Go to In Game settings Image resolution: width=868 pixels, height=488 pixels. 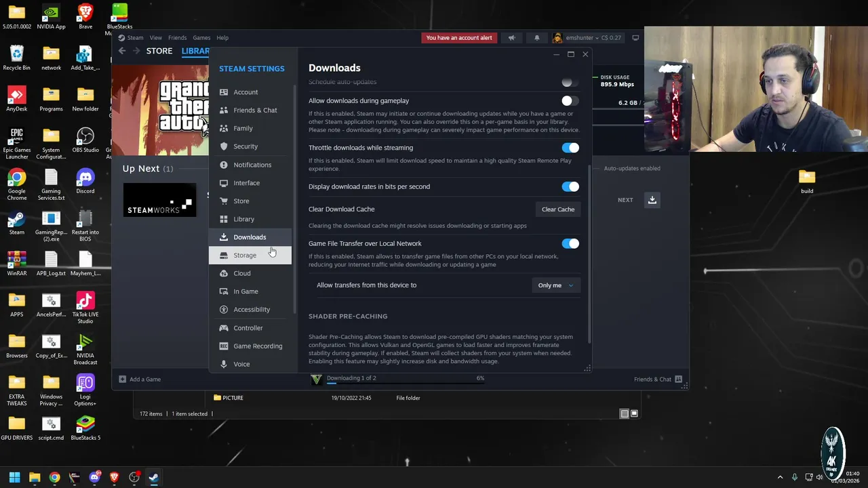coord(250,291)
